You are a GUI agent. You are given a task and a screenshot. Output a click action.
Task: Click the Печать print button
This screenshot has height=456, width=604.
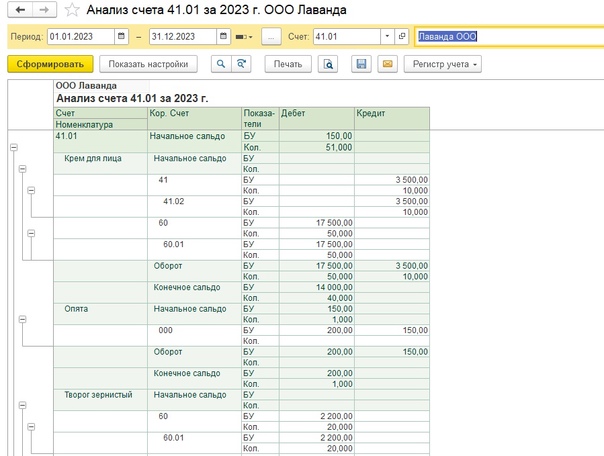[288, 64]
